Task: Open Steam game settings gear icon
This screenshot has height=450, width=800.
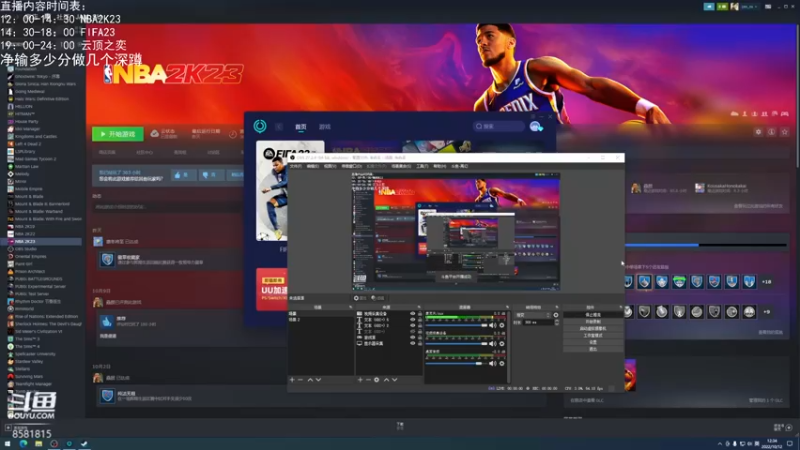Action: pyautogui.click(x=758, y=132)
